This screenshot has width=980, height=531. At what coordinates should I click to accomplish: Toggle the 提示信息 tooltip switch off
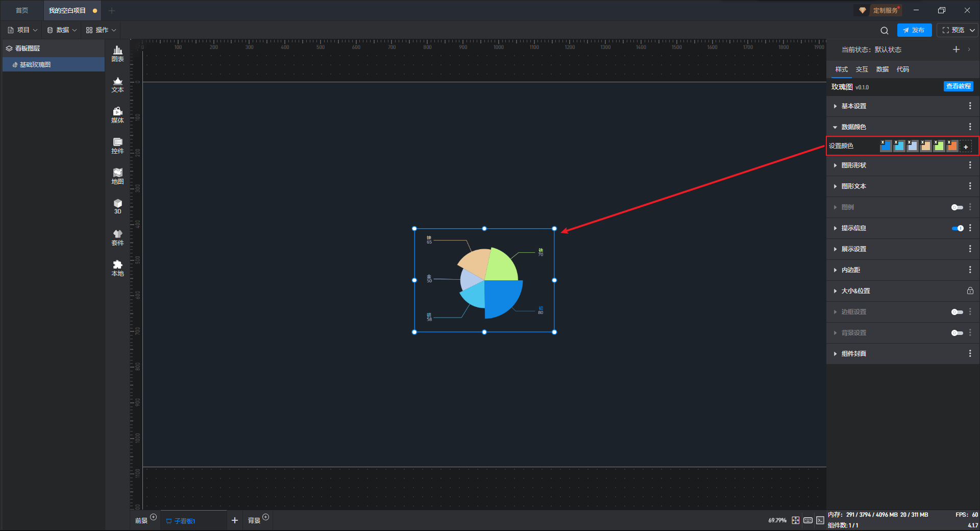[x=957, y=228]
